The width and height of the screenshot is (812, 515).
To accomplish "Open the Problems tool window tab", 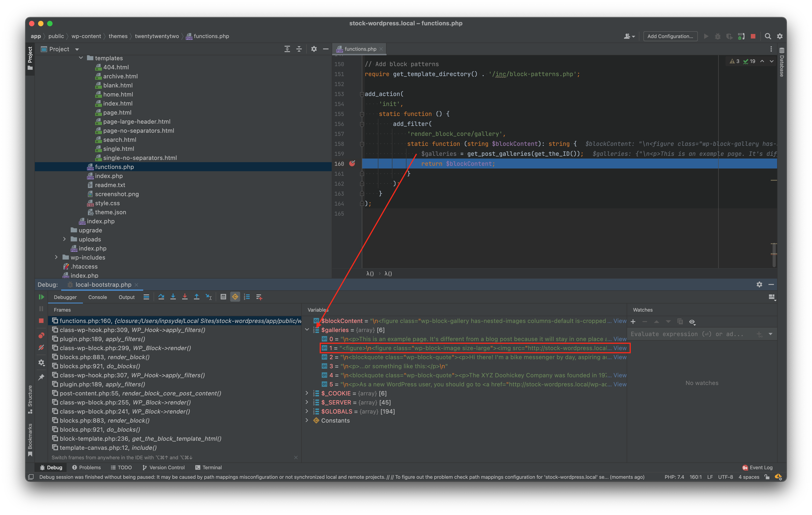I will (86, 467).
